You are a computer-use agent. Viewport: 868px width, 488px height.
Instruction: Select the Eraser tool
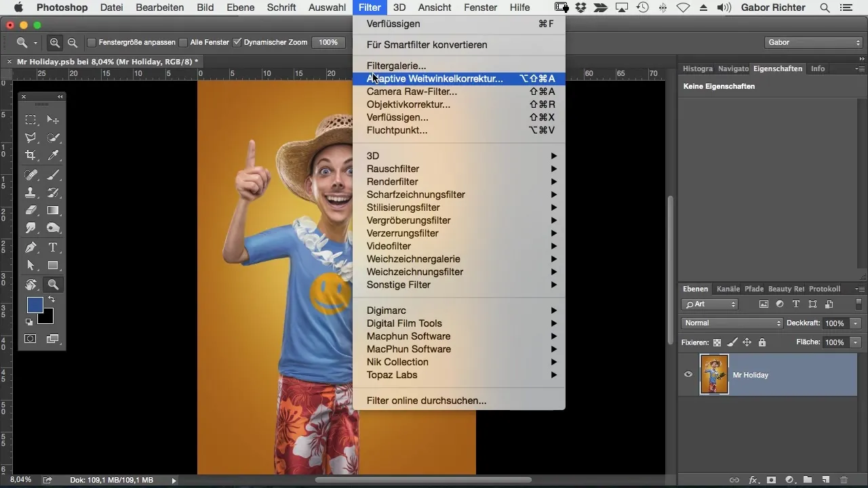coord(31,210)
